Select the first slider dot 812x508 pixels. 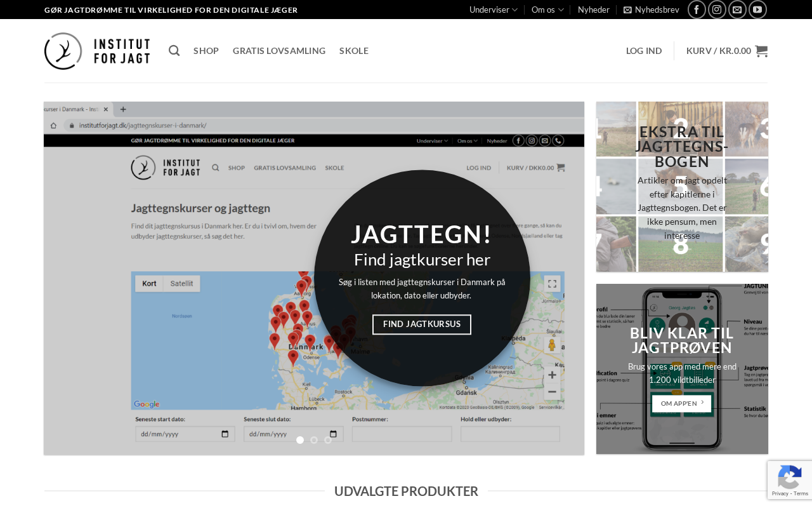click(x=300, y=440)
